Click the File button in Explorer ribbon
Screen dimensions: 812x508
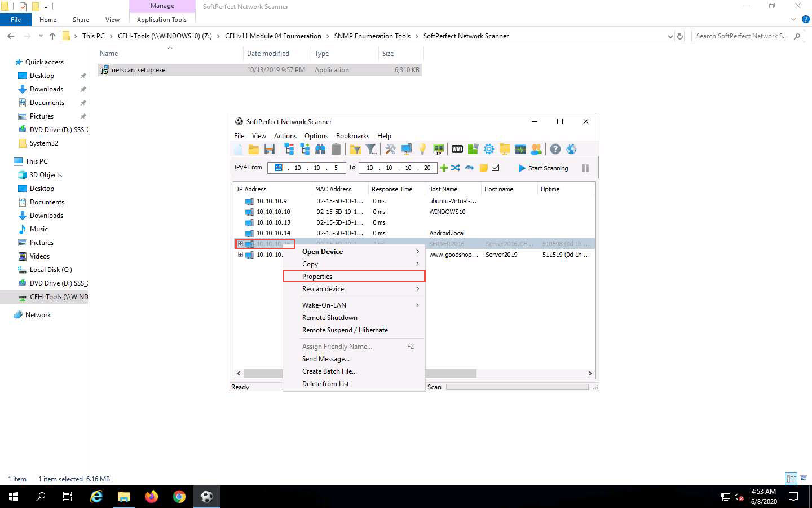pyautogui.click(x=16, y=20)
